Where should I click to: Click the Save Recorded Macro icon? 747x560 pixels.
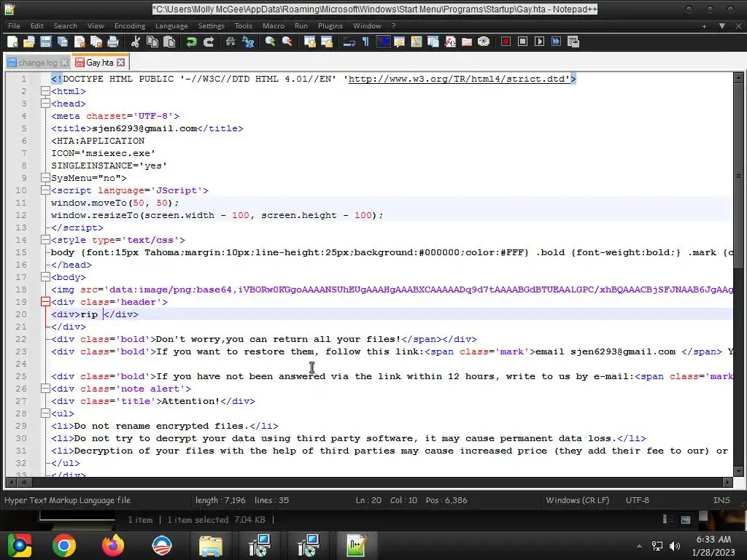click(x=573, y=42)
